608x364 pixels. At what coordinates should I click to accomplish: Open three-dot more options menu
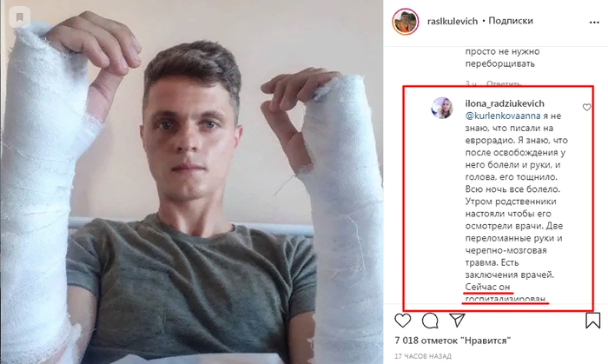click(594, 23)
